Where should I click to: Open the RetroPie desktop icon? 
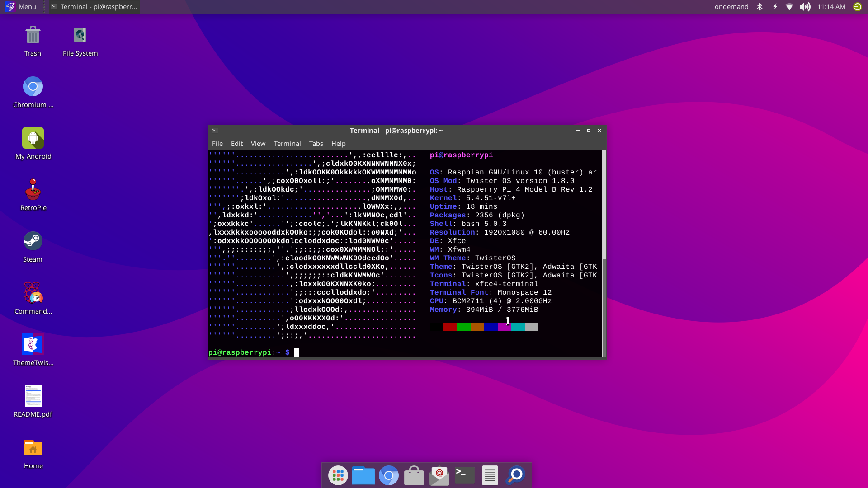click(33, 190)
